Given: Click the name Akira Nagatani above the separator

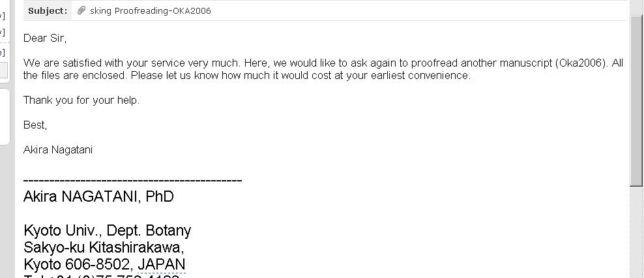Looking at the screenshot, I should point(58,149).
